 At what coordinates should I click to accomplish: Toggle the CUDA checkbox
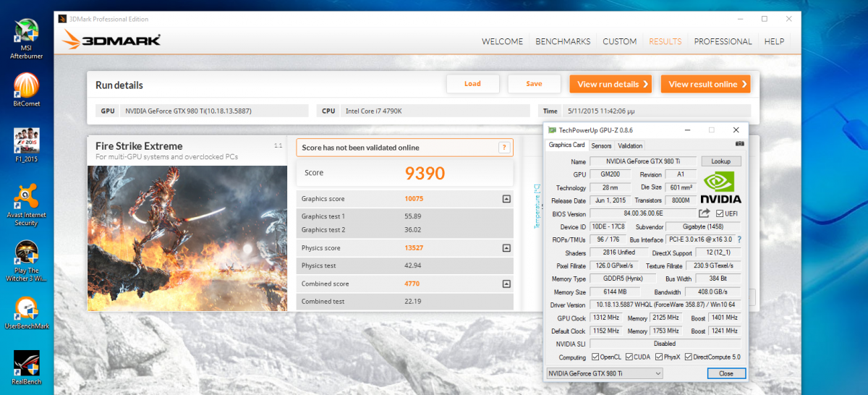pyautogui.click(x=629, y=357)
